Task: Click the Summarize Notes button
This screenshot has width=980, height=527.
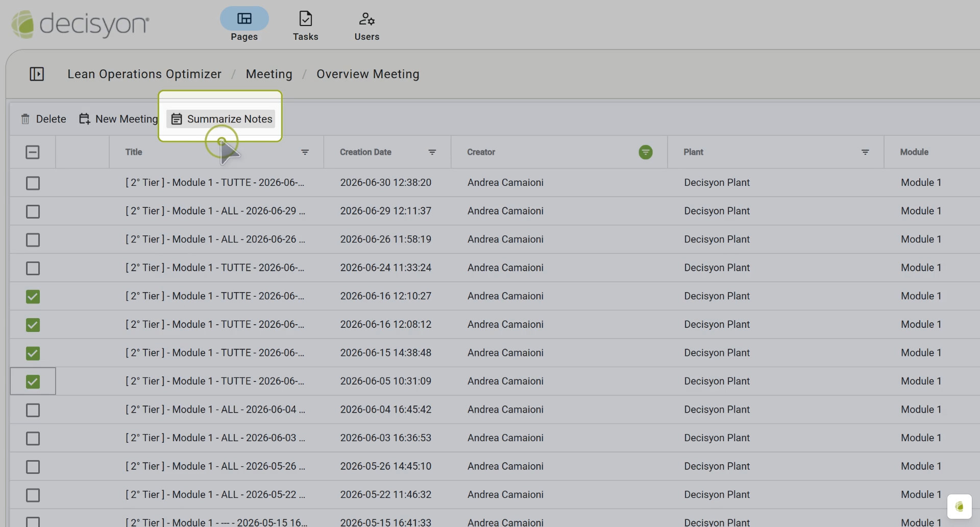Action: (x=221, y=119)
